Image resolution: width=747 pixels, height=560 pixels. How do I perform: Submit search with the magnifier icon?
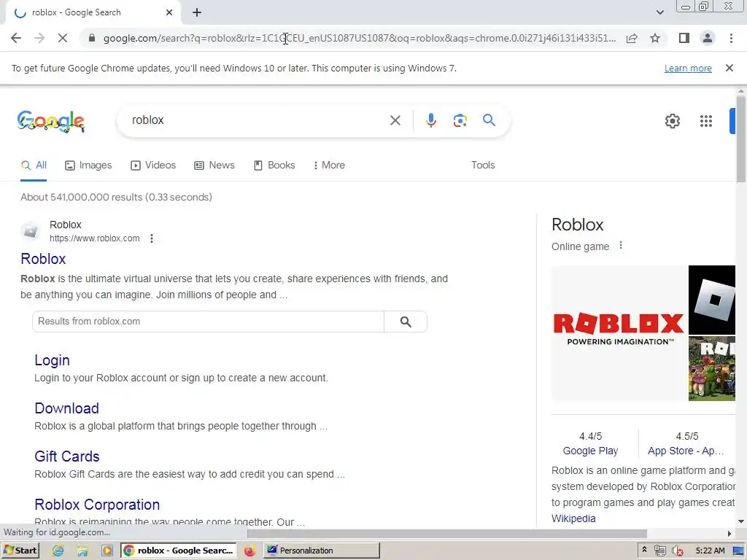[x=489, y=120]
